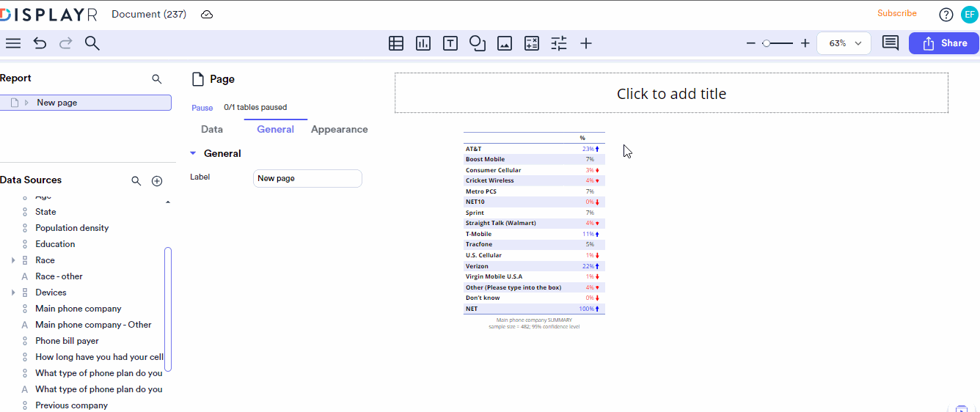The width and height of the screenshot is (980, 412).
Task: Click the zoom in plus icon
Action: pos(805,43)
